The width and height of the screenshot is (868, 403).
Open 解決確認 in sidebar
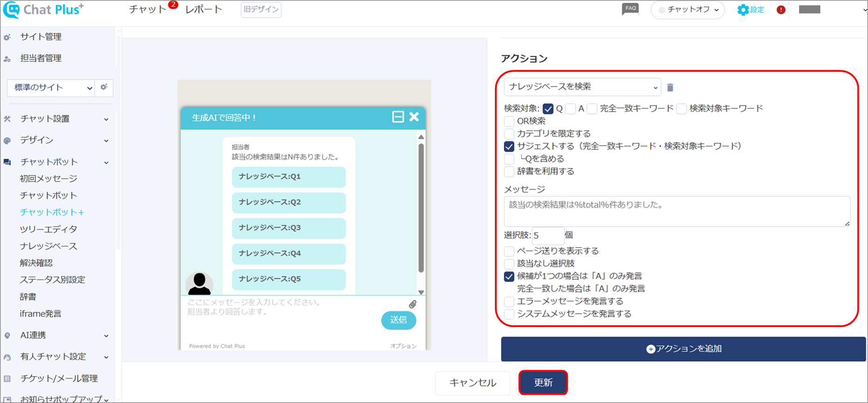(36, 263)
